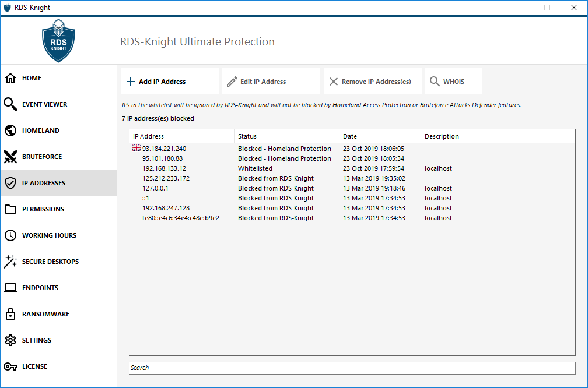Click Edit IP Address button text
The width and height of the screenshot is (588, 388).
263,82
